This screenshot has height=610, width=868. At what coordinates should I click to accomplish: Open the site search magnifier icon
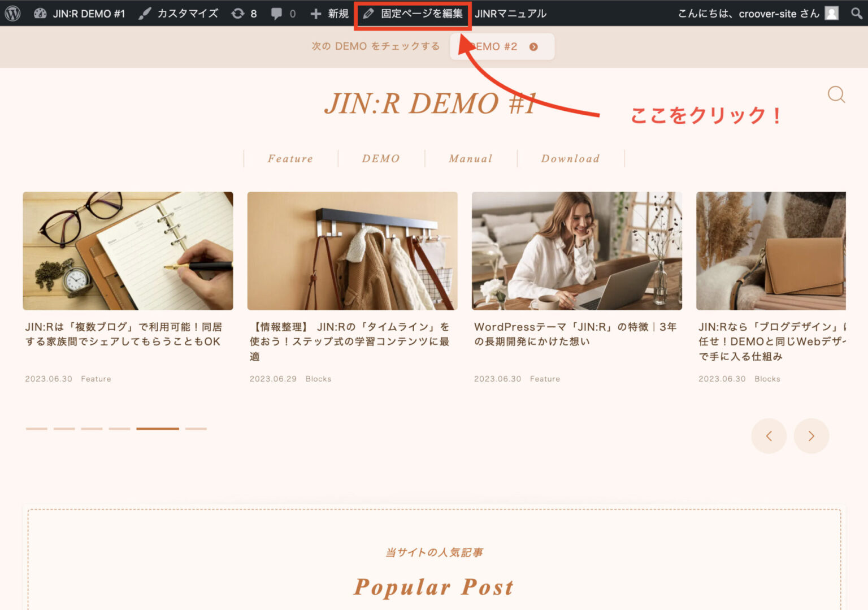click(836, 95)
